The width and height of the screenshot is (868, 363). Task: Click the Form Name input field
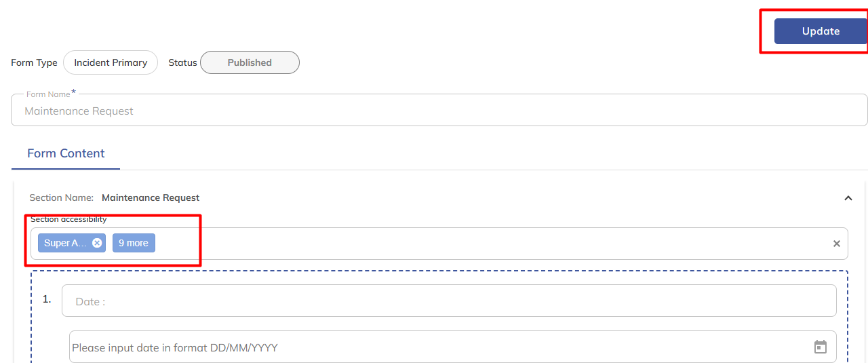[439, 111]
